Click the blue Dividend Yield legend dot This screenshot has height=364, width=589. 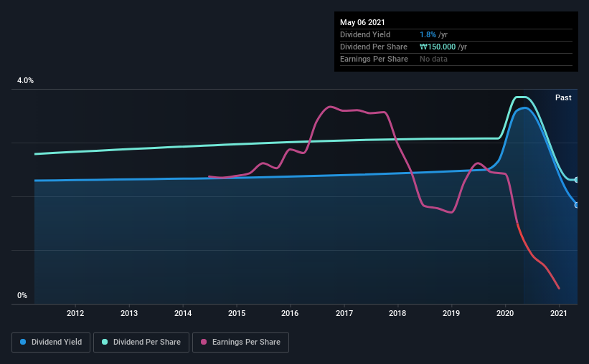[23, 342]
